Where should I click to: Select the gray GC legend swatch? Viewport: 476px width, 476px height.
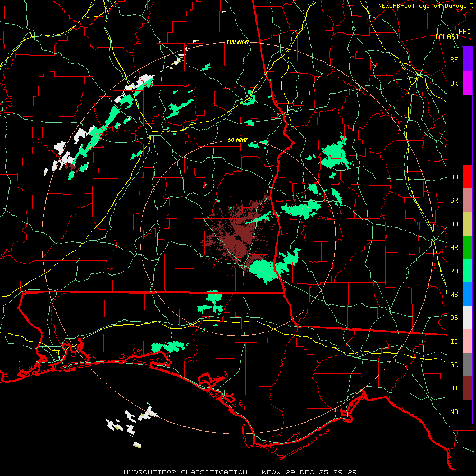(467, 364)
